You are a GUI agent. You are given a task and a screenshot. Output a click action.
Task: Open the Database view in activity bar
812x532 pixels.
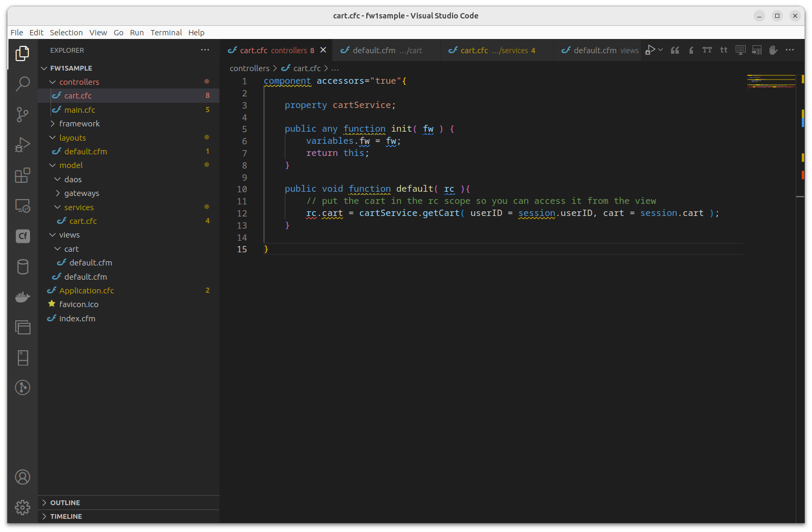coord(23,267)
